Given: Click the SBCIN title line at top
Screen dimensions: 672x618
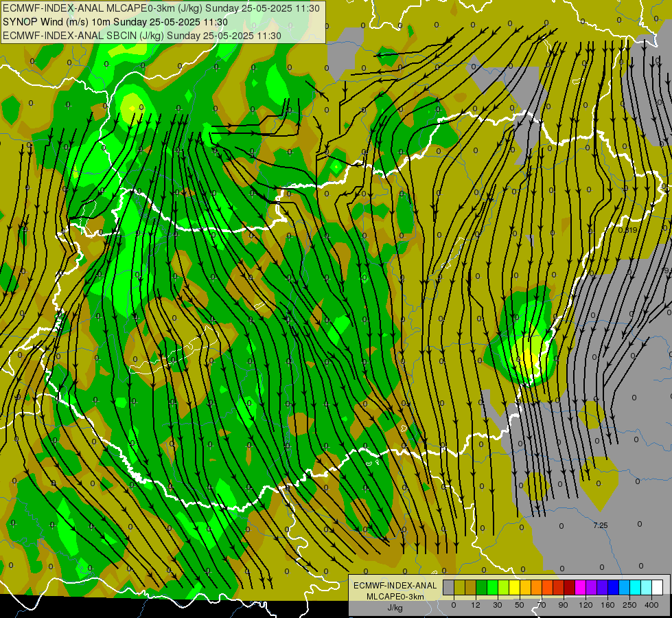Looking at the screenshot, I should pos(142,36).
